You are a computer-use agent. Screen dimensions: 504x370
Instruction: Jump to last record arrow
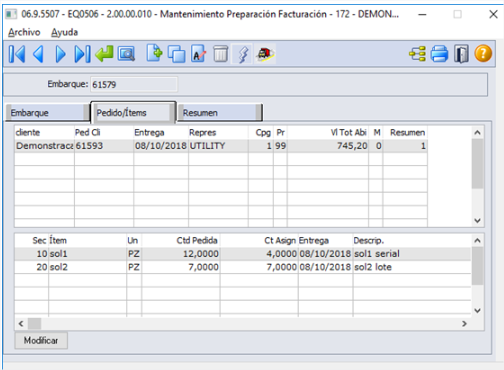coord(82,54)
